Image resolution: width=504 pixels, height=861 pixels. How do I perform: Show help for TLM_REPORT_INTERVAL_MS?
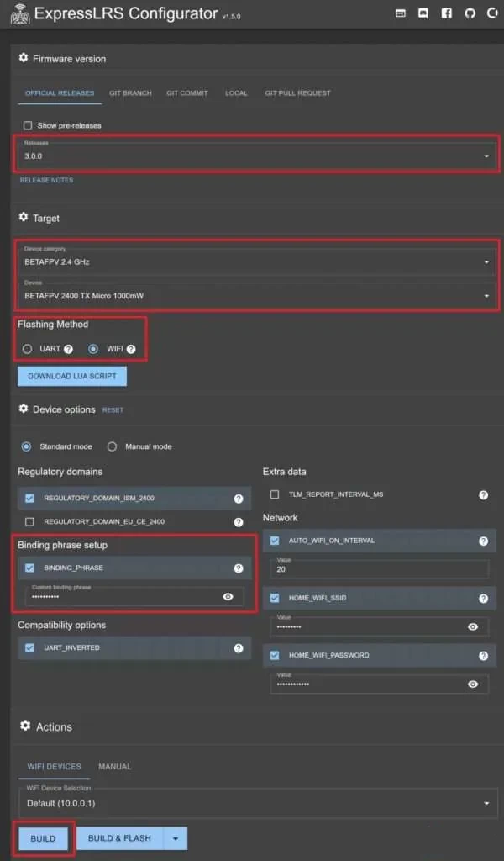(x=483, y=495)
